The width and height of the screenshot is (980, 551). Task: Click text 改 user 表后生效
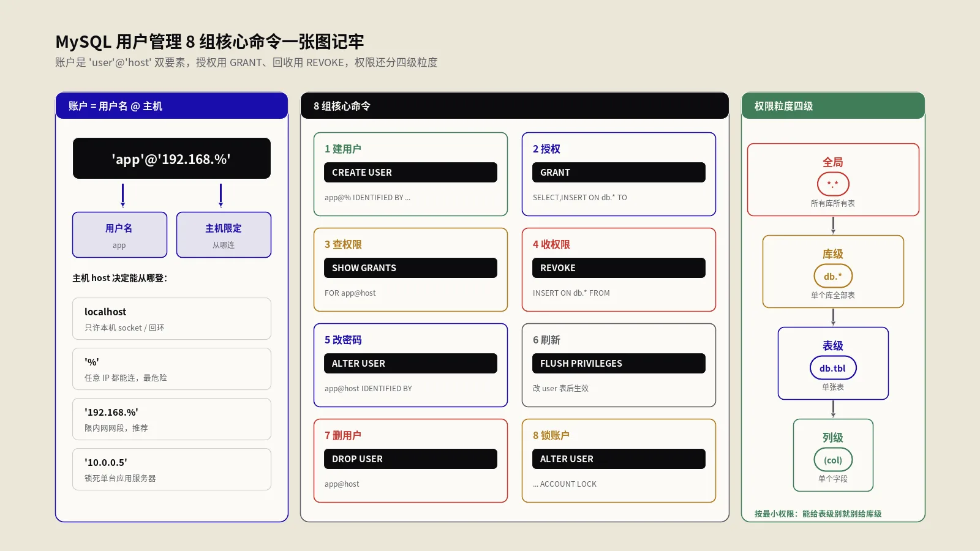coord(560,389)
